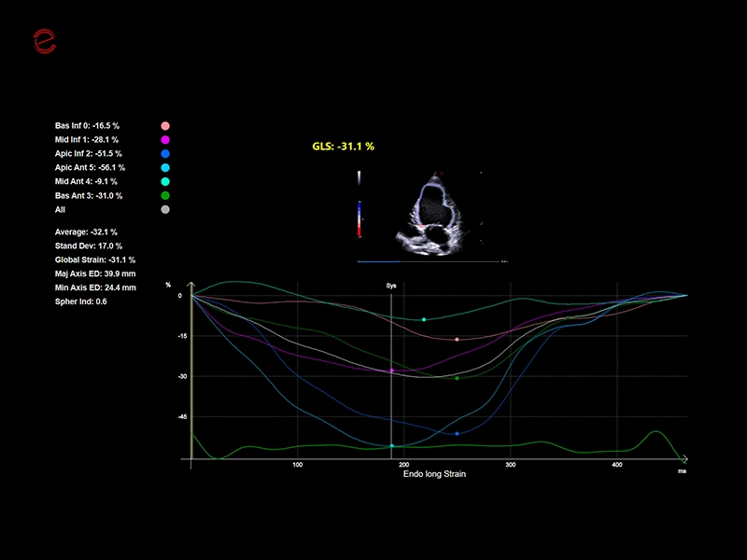
Task: Click the green Bas Ant 3 dot
Action: (165, 196)
